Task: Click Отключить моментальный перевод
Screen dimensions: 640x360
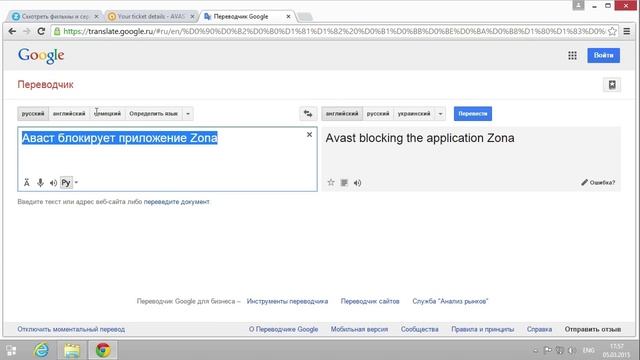Action: [71, 329]
